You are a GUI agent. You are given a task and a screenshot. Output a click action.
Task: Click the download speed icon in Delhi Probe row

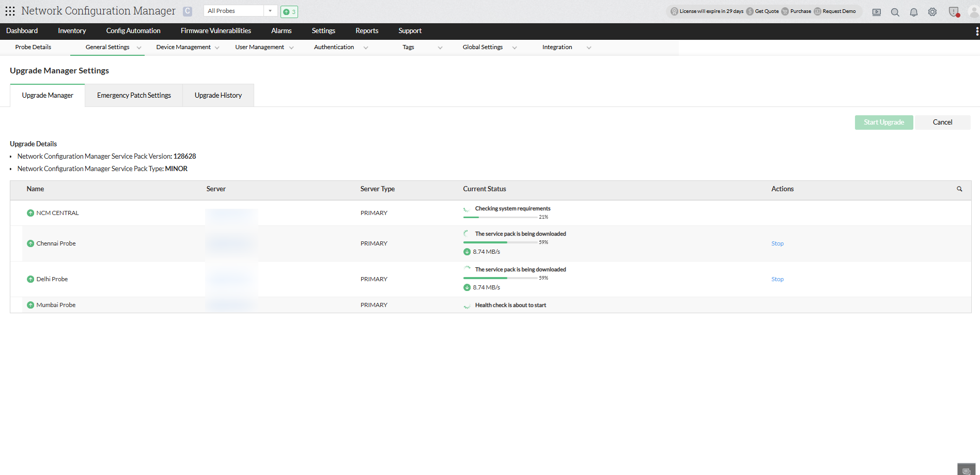[x=467, y=287]
